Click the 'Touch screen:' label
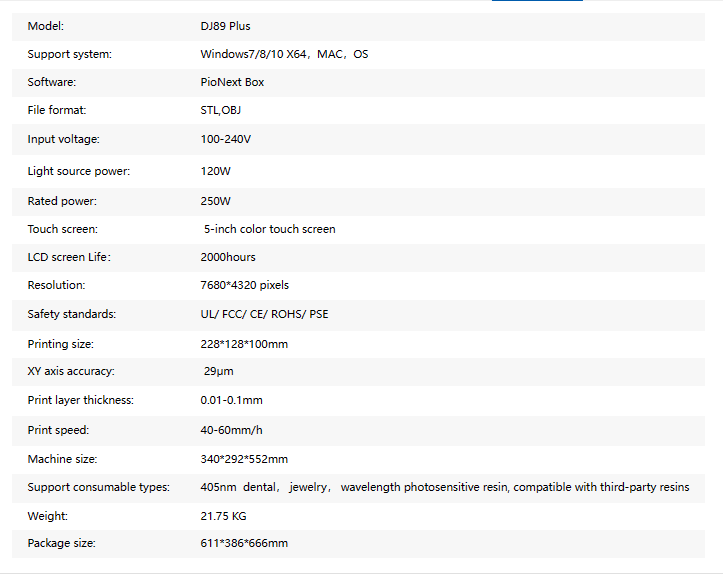Screen dimensions: 723x574 click(63, 229)
